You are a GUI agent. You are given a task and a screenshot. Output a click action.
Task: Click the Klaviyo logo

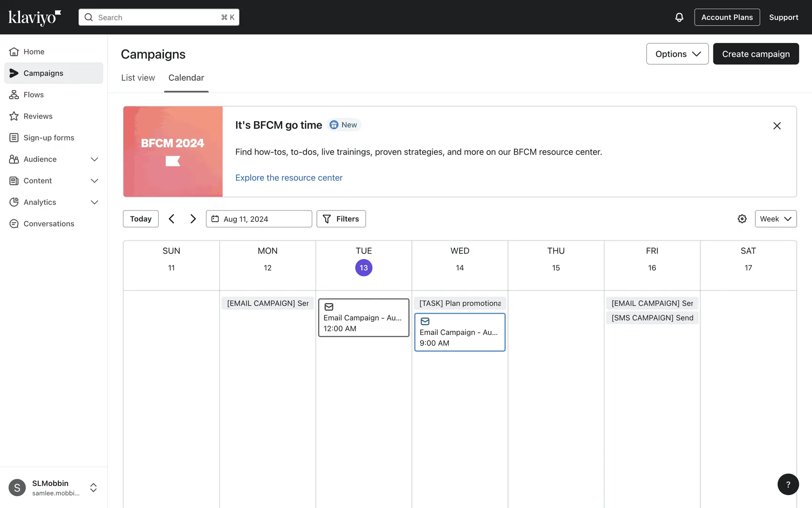click(x=35, y=17)
